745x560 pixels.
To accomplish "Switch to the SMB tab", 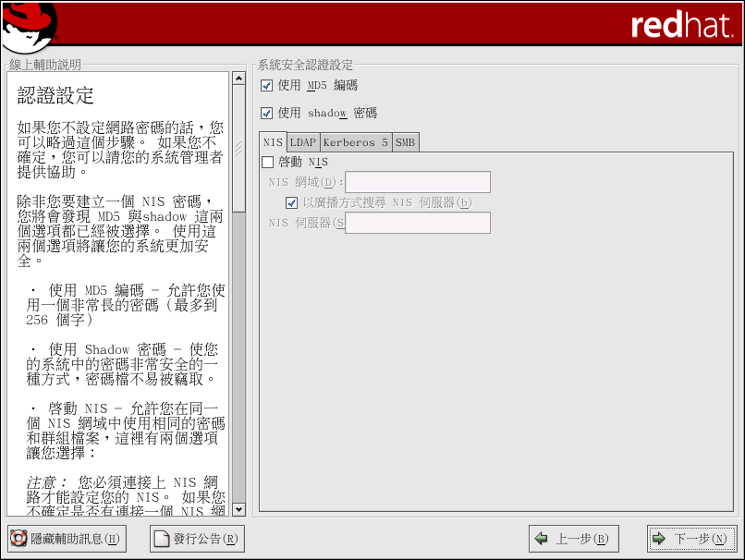I will (x=405, y=143).
